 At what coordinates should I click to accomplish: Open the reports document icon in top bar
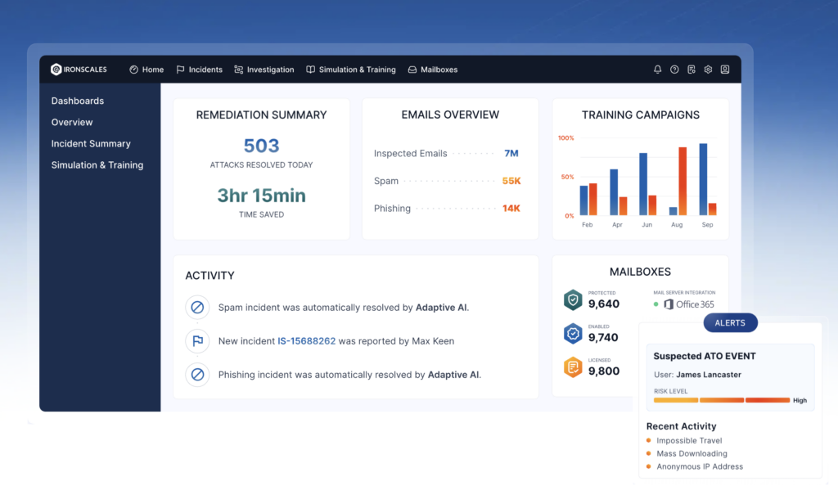(691, 70)
